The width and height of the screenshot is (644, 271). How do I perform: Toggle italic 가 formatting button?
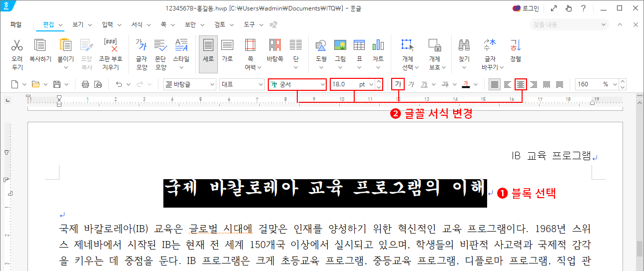point(411,84)
